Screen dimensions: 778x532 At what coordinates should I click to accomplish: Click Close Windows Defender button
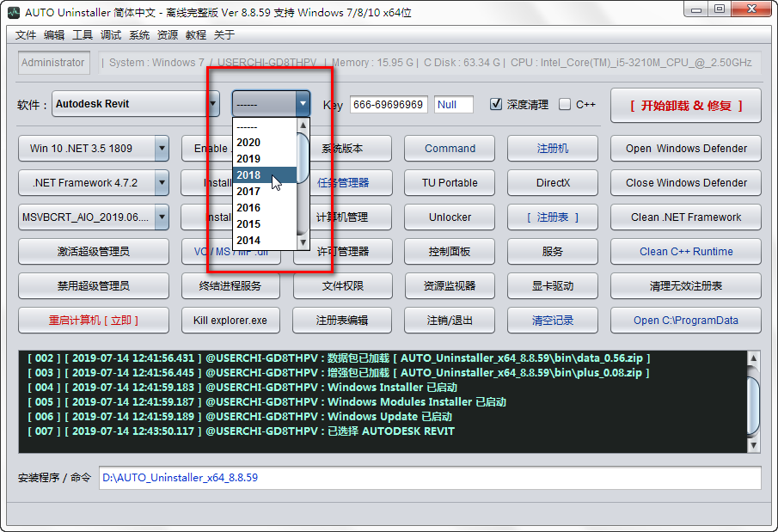[x=686, y=182]
